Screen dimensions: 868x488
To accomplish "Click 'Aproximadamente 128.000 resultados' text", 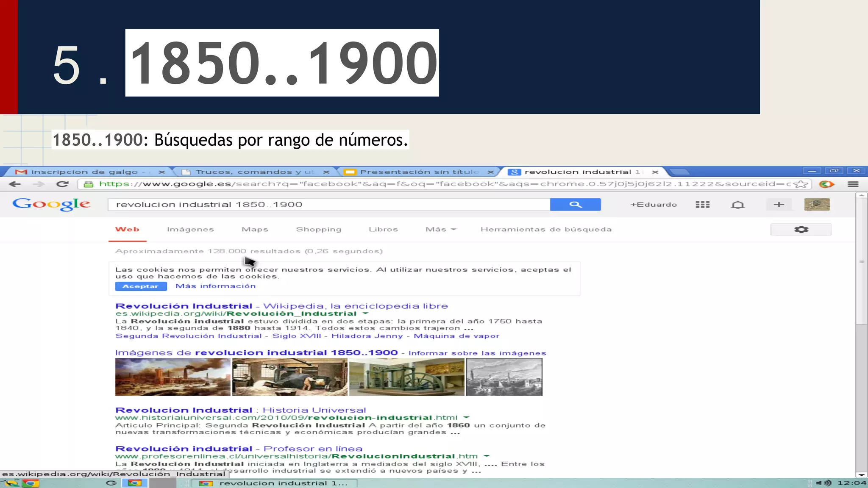I will [208, 251].
